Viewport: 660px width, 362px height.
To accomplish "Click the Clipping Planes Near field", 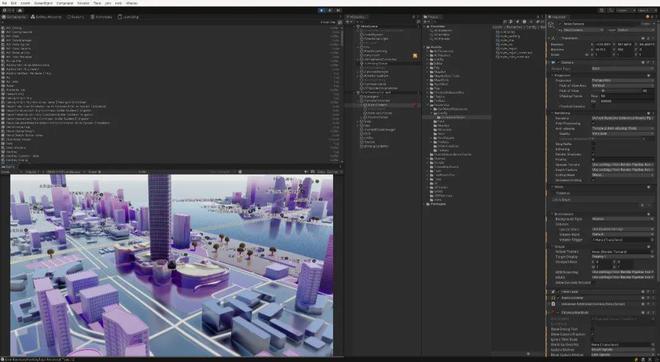I will point(628,96).
